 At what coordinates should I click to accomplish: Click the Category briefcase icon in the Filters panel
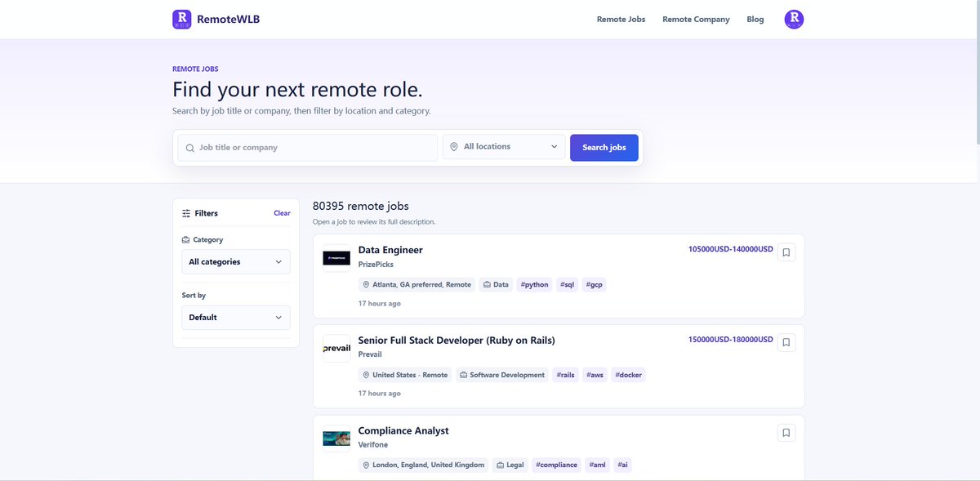pyautogui.click(x=185, y=240)
